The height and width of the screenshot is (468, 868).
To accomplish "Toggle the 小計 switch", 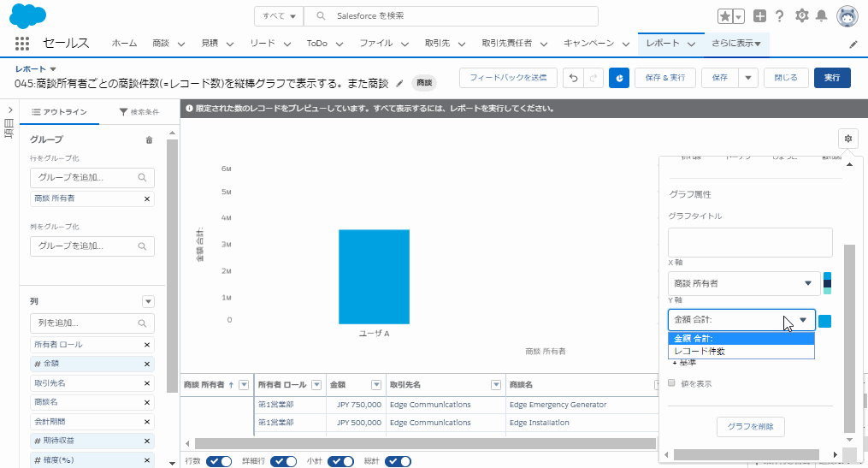I will pos(340,461).
